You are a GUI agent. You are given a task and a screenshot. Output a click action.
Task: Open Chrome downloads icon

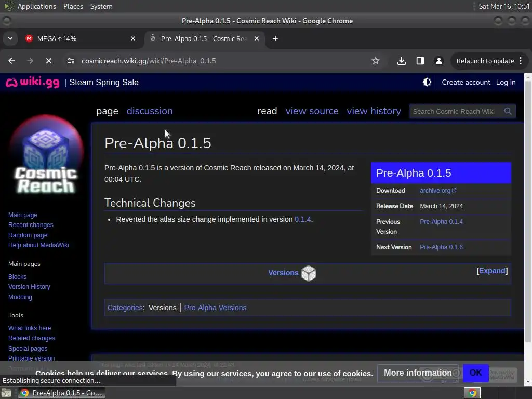click(402, 61)
